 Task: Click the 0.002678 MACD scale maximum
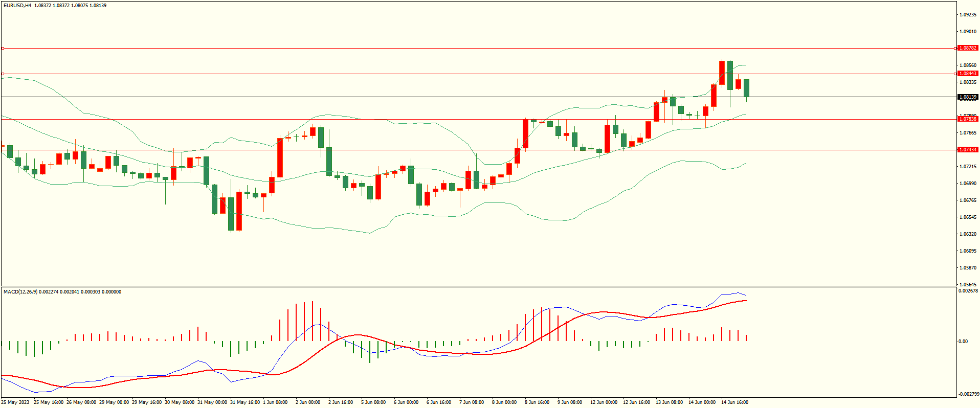(x=967, y=291)
